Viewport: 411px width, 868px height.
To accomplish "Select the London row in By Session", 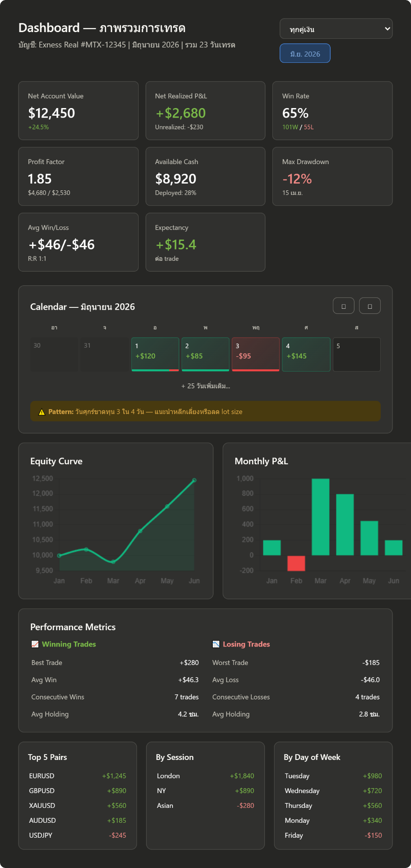I will coord(205,776).
